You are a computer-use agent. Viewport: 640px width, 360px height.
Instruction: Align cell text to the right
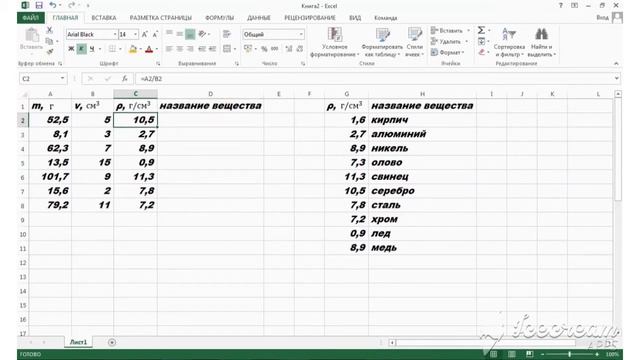click(190, 49)
